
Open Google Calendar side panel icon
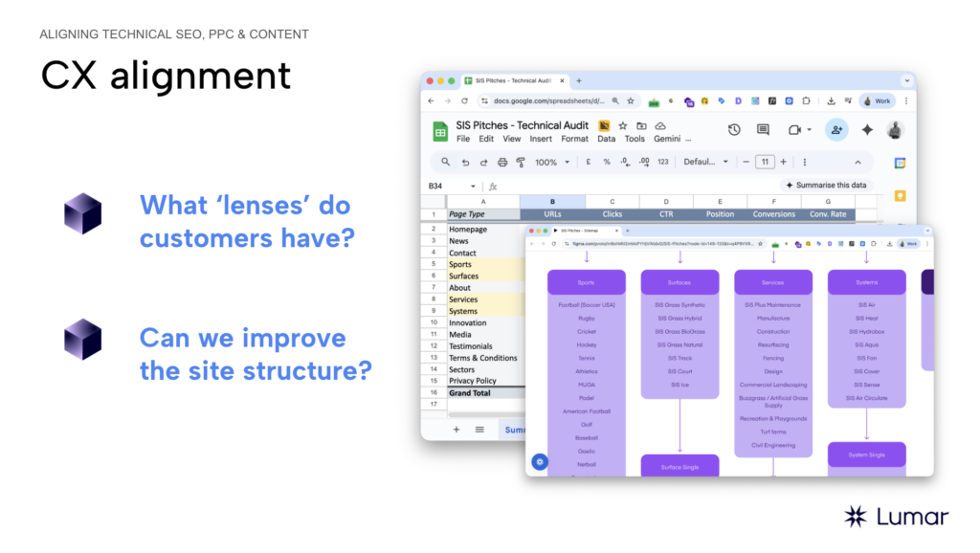point(900,163)
